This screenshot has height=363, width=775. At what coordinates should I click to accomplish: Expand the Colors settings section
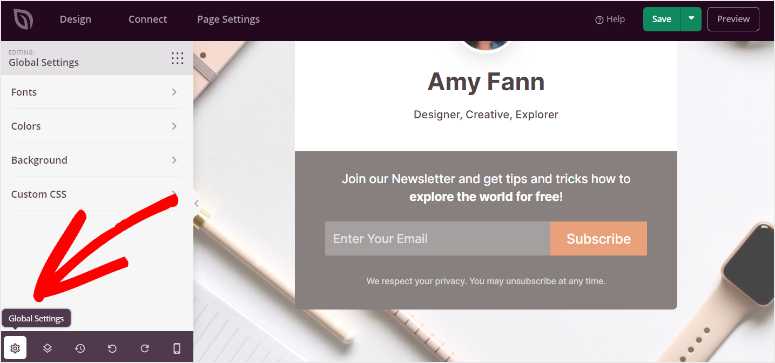pos(96,126)
